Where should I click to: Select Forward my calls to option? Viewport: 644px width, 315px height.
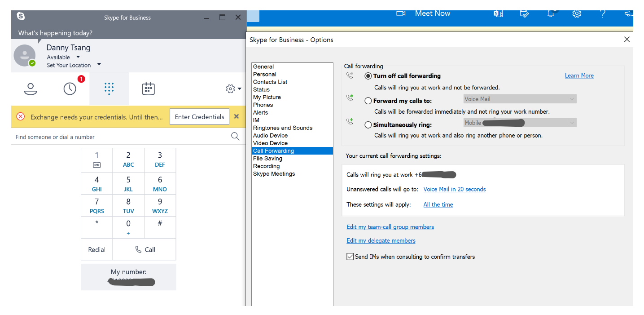pyautogui.click(x=368, y=101)
